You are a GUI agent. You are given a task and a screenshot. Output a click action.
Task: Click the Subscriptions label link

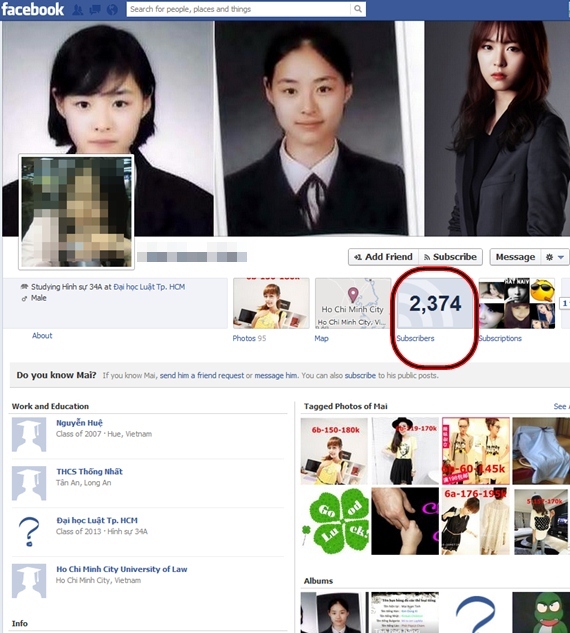click(x=500, y=338)
